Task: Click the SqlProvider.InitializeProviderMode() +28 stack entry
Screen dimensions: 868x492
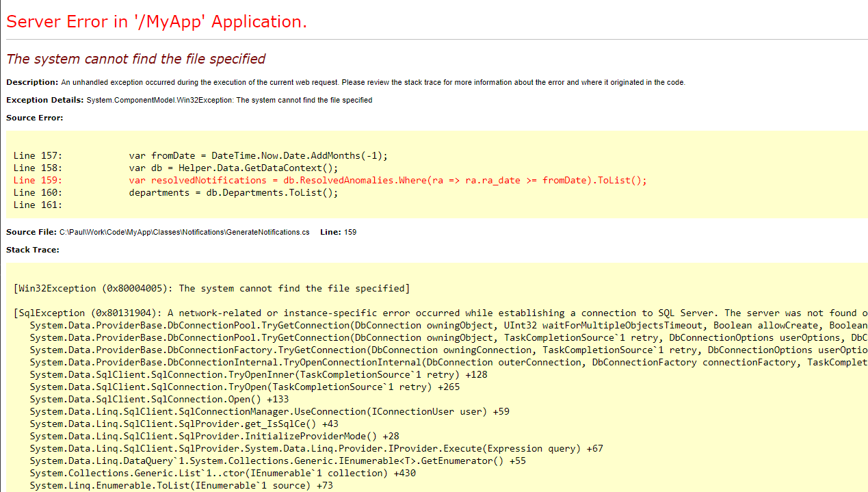Action: click(214, 436)
